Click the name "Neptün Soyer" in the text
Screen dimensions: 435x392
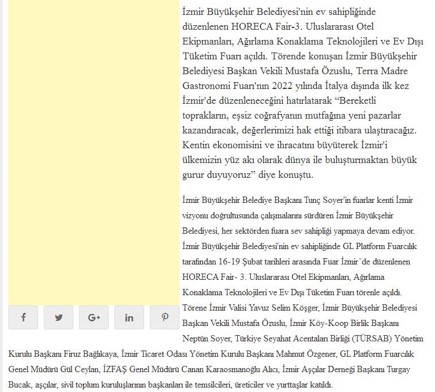click(x=206, y=339)
